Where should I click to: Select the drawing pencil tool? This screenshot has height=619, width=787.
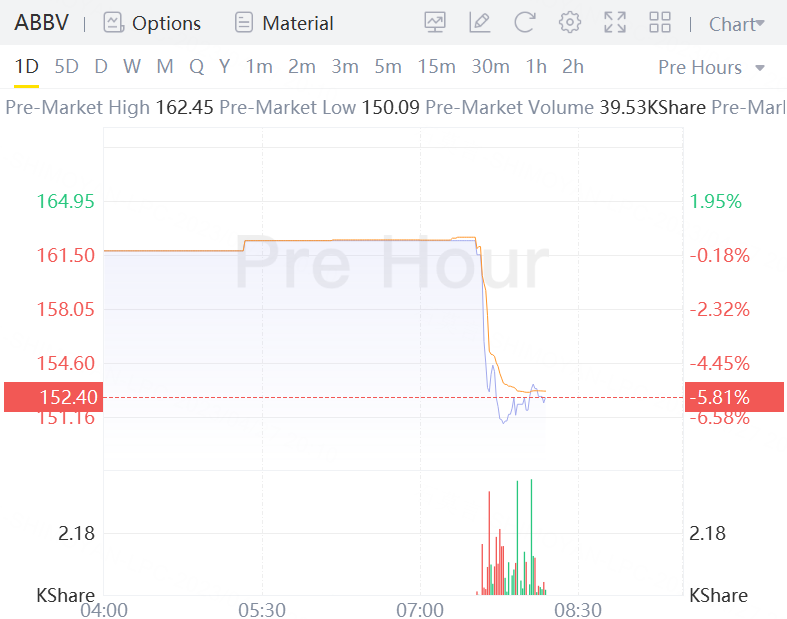click(480, 22)
